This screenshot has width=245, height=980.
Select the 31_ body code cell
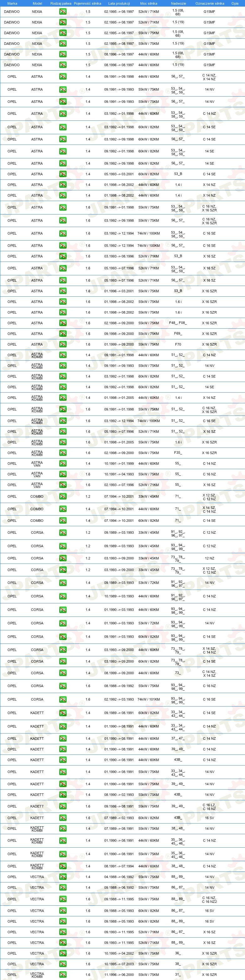[x=178, y=975]
